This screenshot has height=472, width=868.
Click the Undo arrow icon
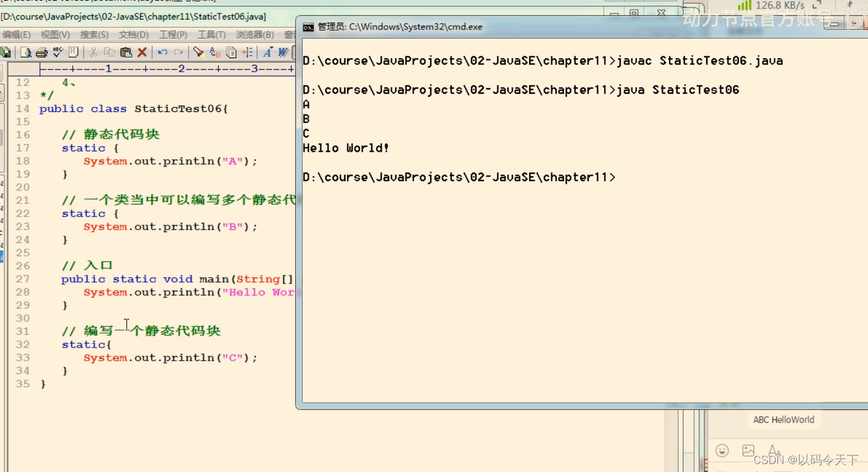pos(162,52)
